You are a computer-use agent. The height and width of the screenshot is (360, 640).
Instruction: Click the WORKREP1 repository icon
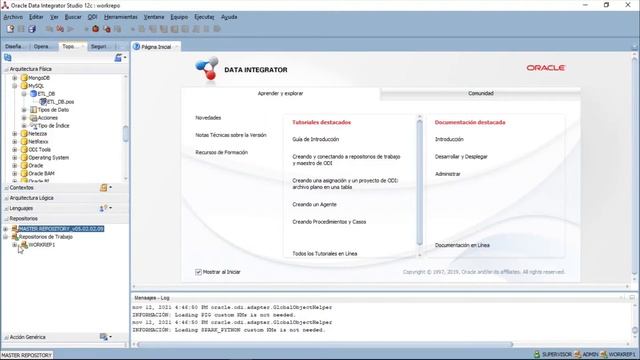(x=24, y=244)
